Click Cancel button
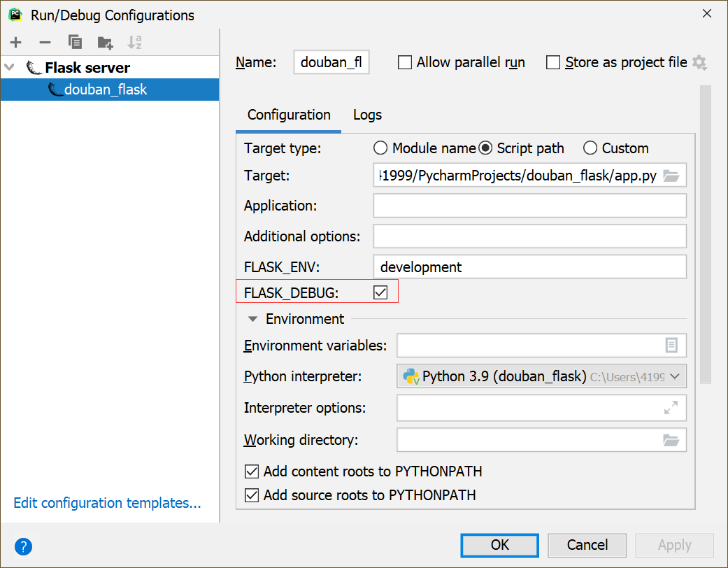The height and width of the screenshot is (568, 728). (587, 545)
